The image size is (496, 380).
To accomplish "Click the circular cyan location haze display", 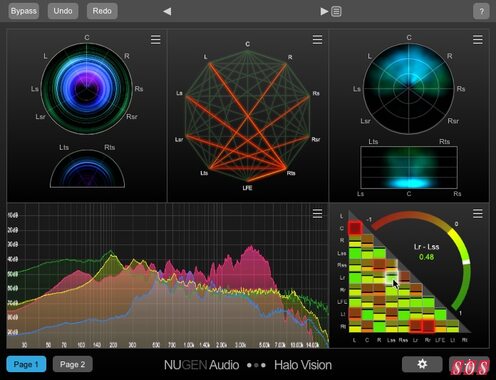I will (409, 89).
